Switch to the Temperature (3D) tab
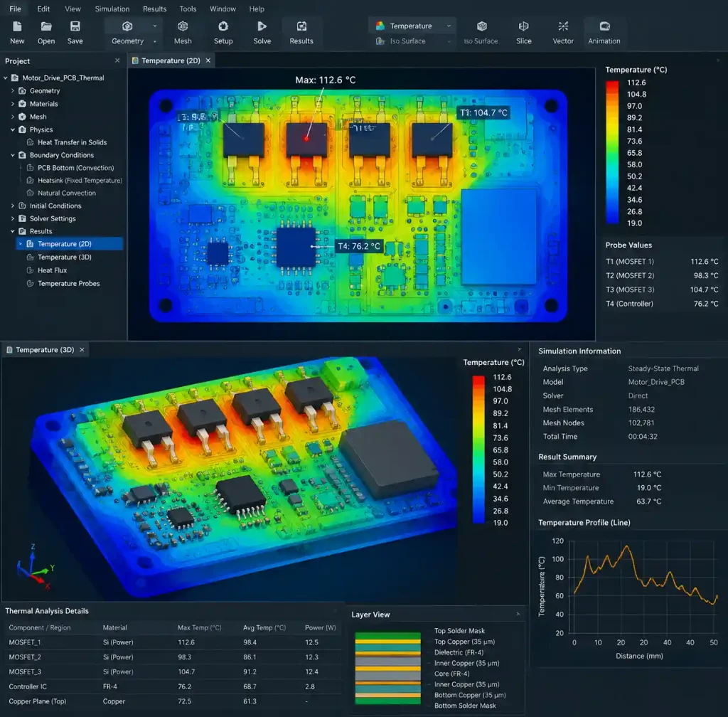The width and height of the screenshot is (728, 717). tap(45, 350)
